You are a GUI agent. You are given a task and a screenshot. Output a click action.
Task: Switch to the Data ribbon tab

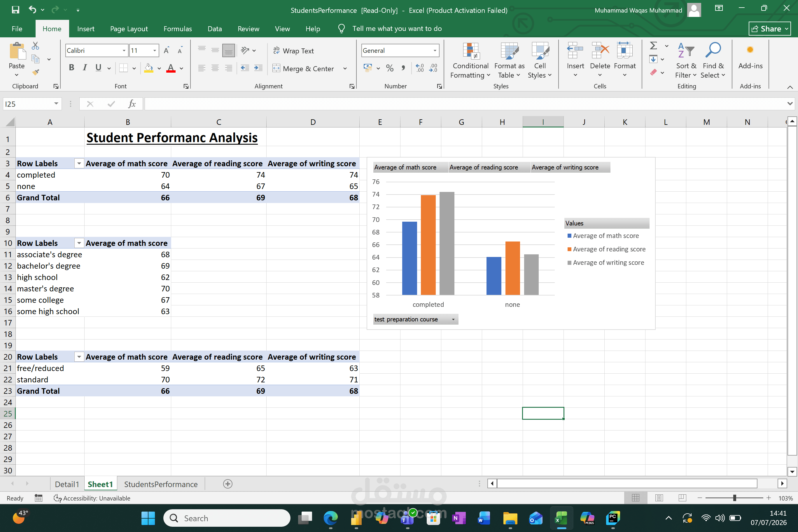[215, 29]
